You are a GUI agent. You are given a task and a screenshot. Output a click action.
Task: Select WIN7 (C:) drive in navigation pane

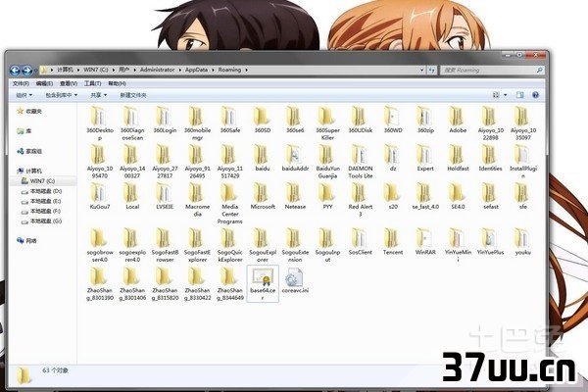[38, 181]
